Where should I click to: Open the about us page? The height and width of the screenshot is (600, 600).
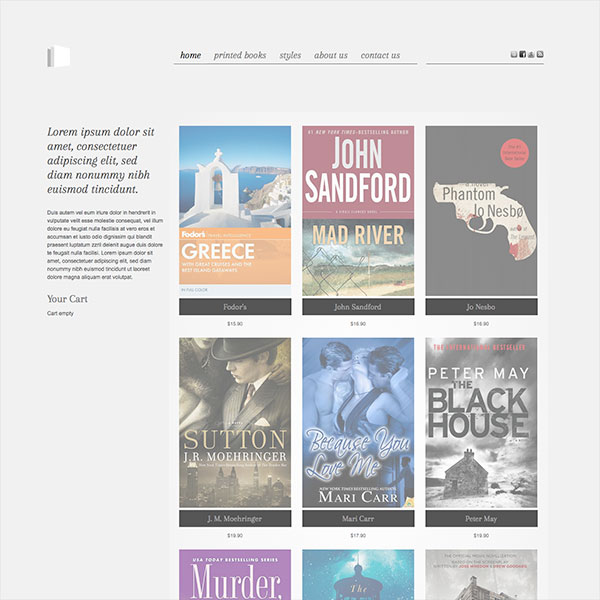click(331, 55)
